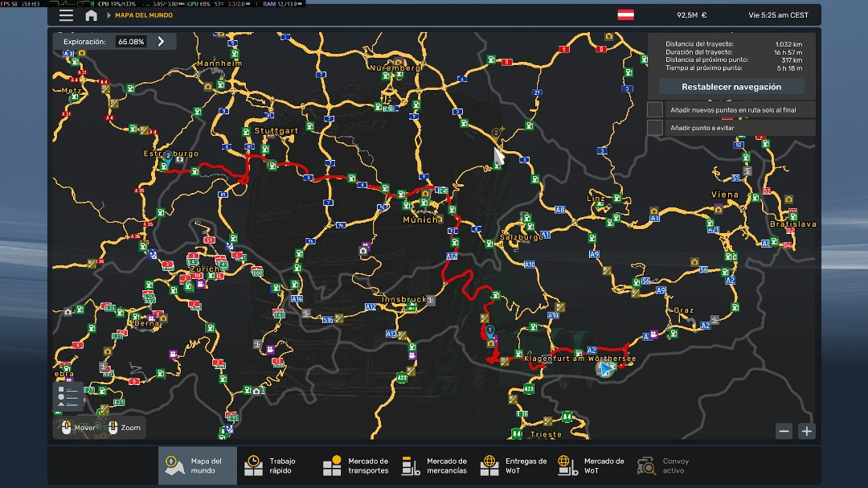
Task: Zoom in with the plus button
Action: click(807, 431)
